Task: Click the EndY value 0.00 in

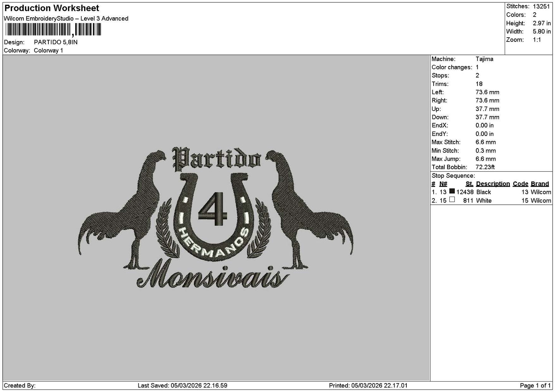Action: (x=485, y=134)
